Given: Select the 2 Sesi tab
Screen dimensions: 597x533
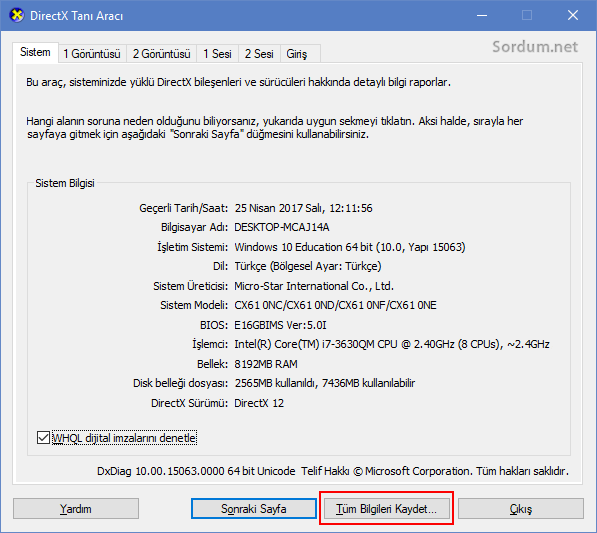Looking at the screenshot, I should click(x=259, y=54).
